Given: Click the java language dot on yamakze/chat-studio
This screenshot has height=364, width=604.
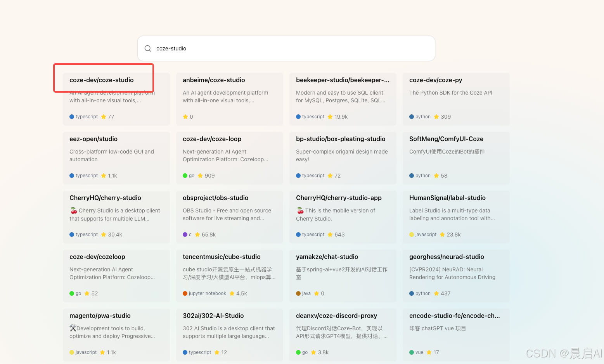Looking at the screenshot, I should pos(298,293).
